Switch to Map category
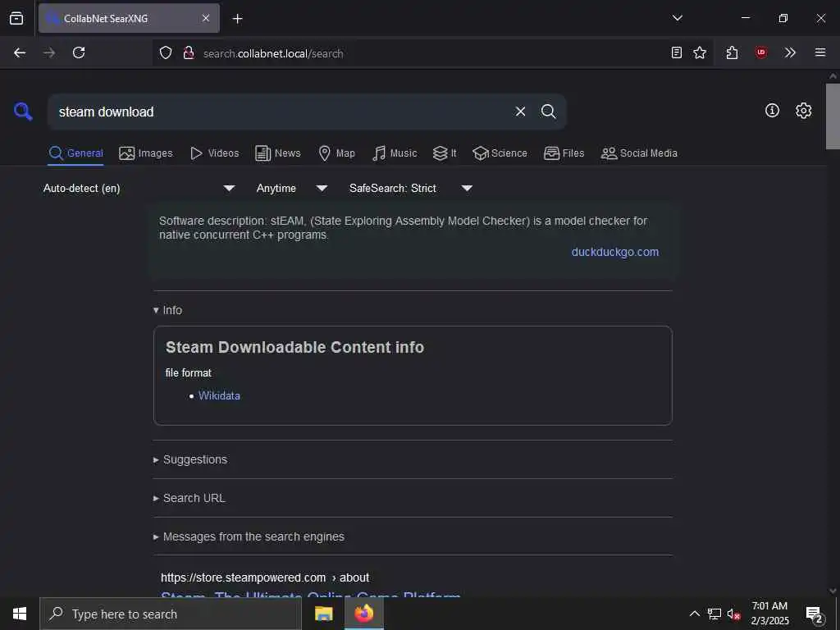 point(337,153)
